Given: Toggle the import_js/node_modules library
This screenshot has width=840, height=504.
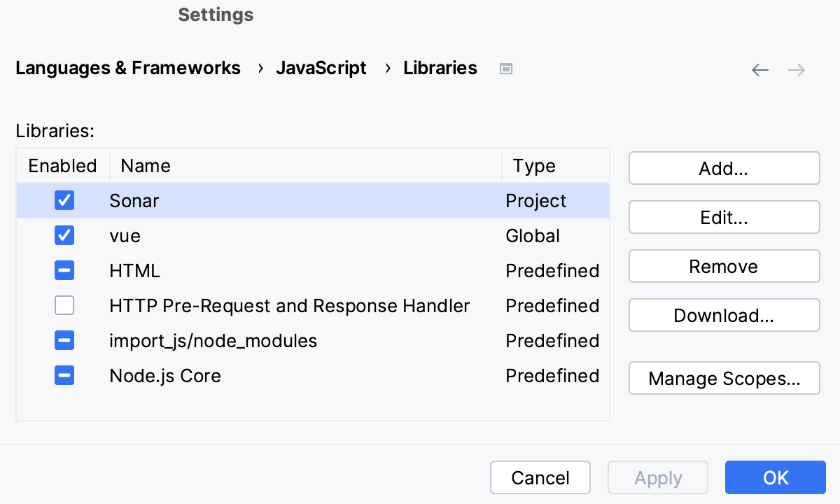Looking at the screenshot, I should (x=64, y=340).
